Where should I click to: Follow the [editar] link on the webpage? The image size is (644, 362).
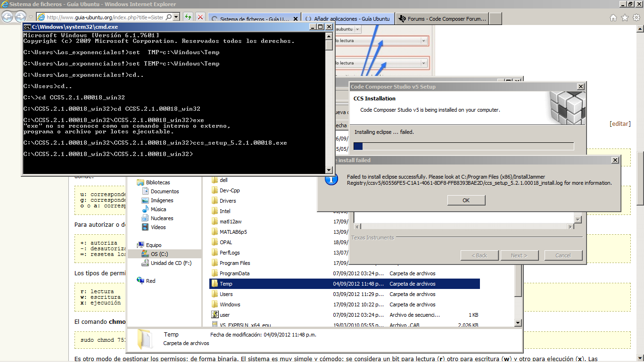620,123
